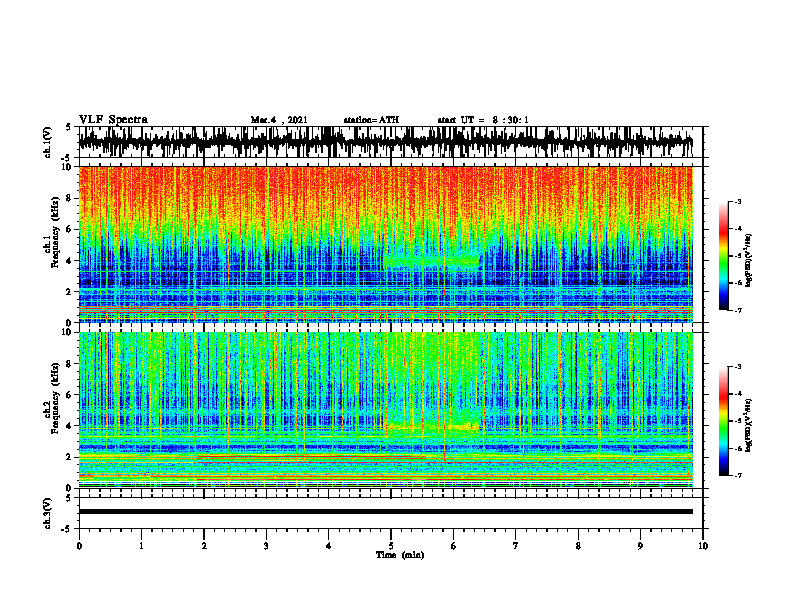Image resolution: width=792 pixels, height=612 pixels.
Task: Click the "station=ATH" header label
Action: 371,120
